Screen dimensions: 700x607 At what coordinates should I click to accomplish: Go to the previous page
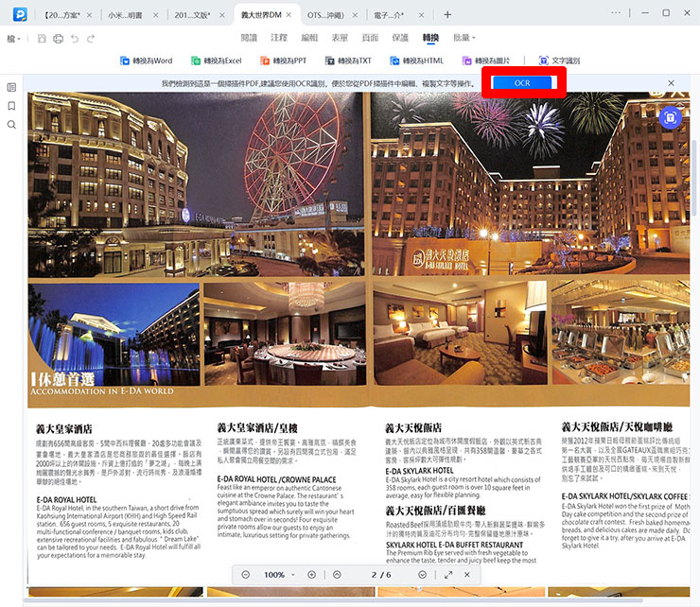(x=337, y=575)
